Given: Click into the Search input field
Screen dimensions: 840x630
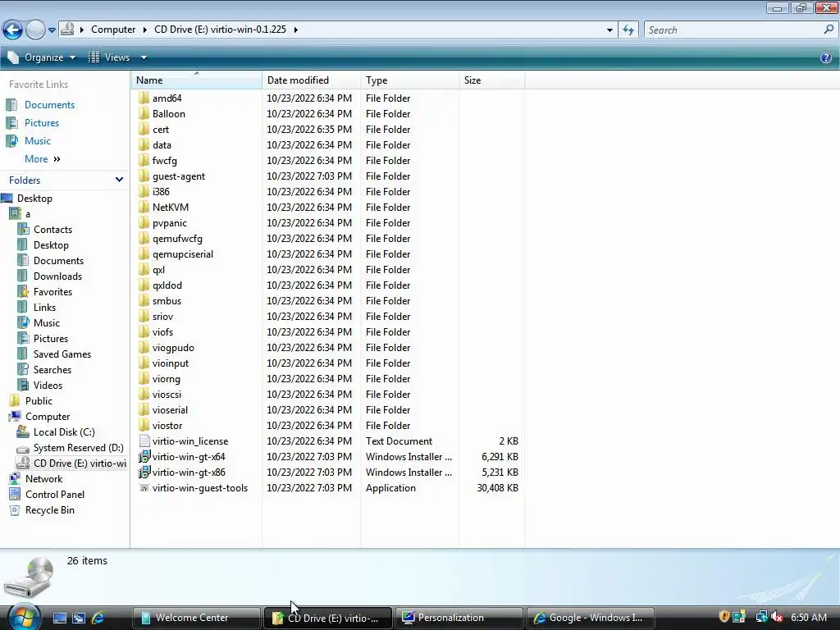Looking at the screenshot, I should tap(734, 30).
